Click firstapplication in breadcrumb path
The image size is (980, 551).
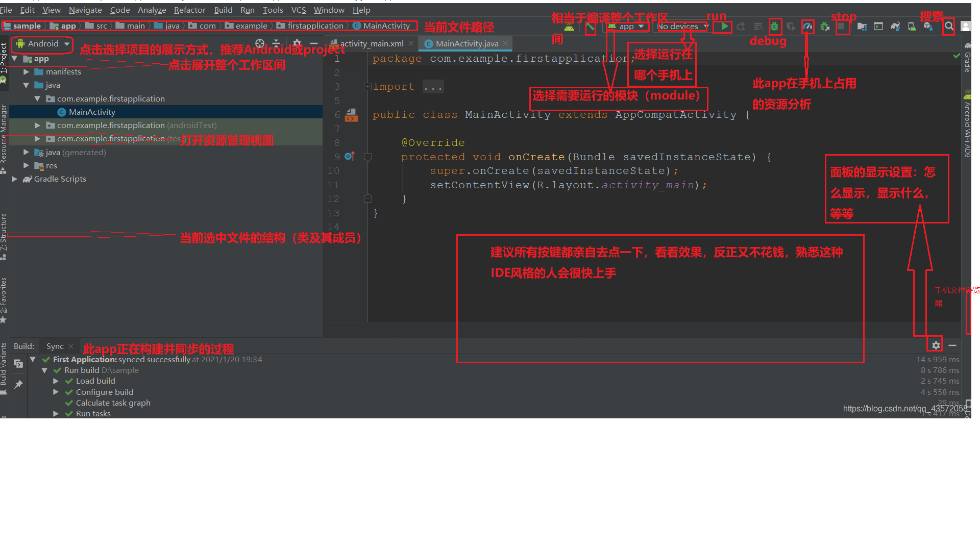(x=315, y=26)
